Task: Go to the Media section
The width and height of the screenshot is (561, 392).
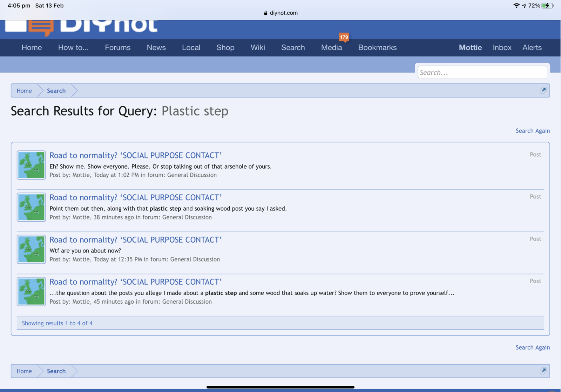Action: tap(331, 48)
